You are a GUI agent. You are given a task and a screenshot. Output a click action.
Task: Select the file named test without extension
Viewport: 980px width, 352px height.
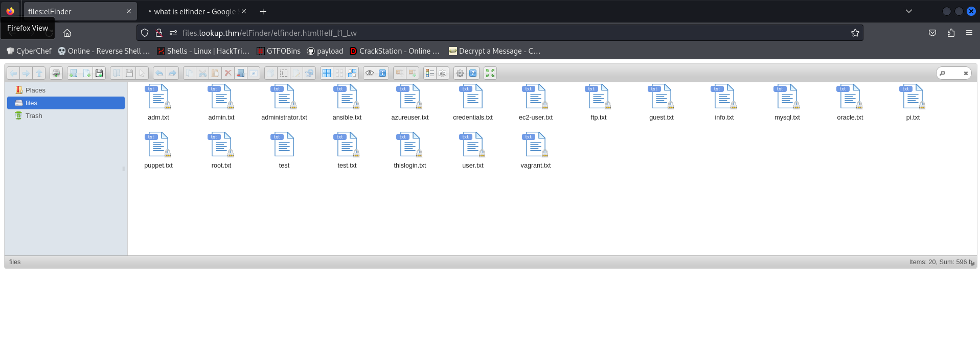point(284,151)
